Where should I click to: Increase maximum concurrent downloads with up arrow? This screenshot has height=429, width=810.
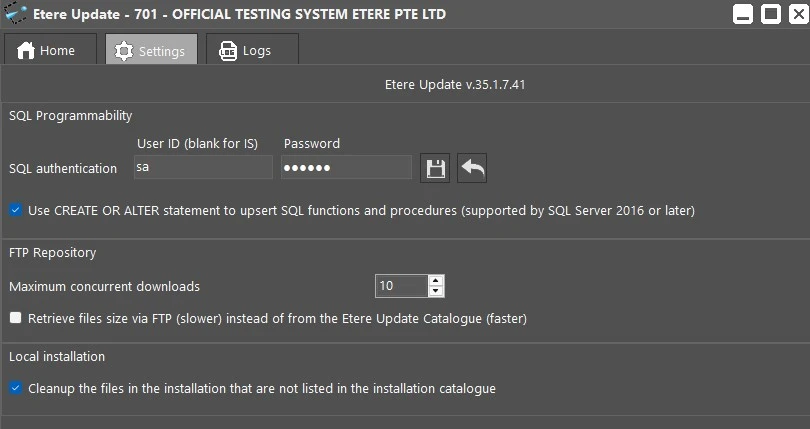[436, 281]
